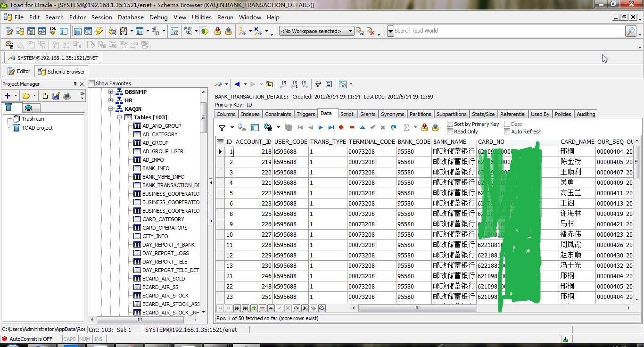Open the Toad World search dropdown arrow
Screen dimensions: 644x347
point(390,31)
